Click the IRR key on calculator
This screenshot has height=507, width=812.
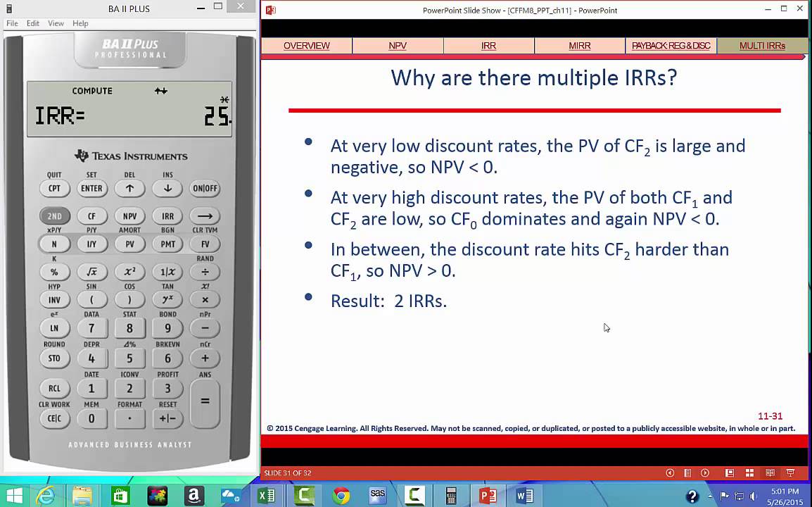coord(167,216)
